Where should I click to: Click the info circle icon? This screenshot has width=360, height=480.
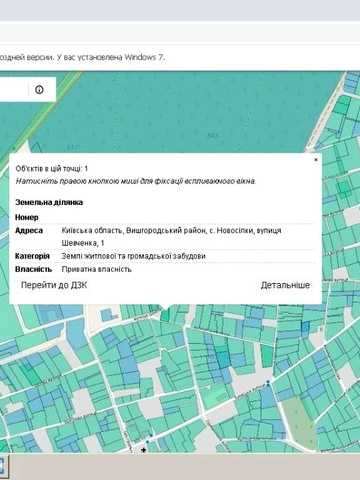39,90
